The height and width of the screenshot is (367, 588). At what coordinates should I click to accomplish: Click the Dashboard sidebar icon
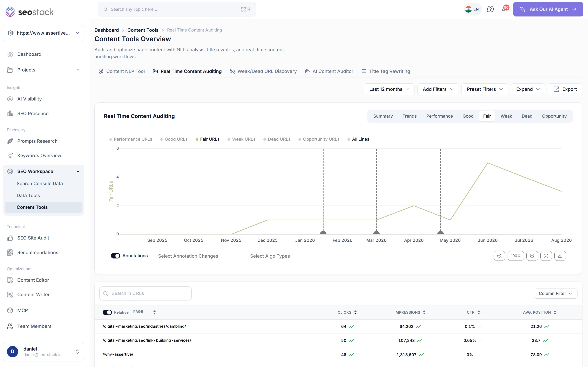tap(10, 54)
